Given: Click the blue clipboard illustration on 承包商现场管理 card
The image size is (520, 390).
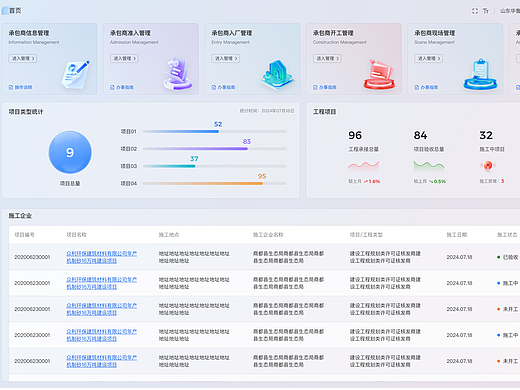Looking at the screenshot, I should (x=480, y=74).
